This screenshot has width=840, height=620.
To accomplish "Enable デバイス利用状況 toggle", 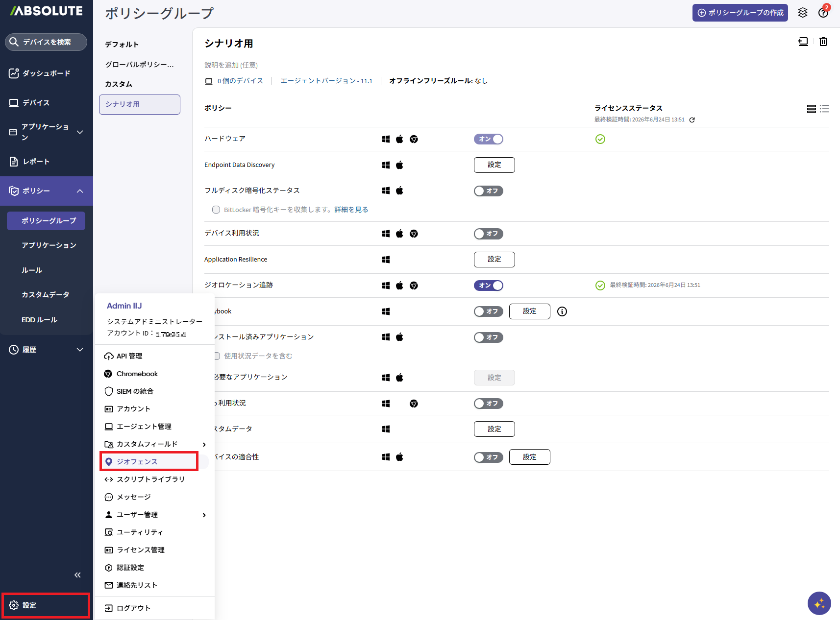I will tap(489, 234).
